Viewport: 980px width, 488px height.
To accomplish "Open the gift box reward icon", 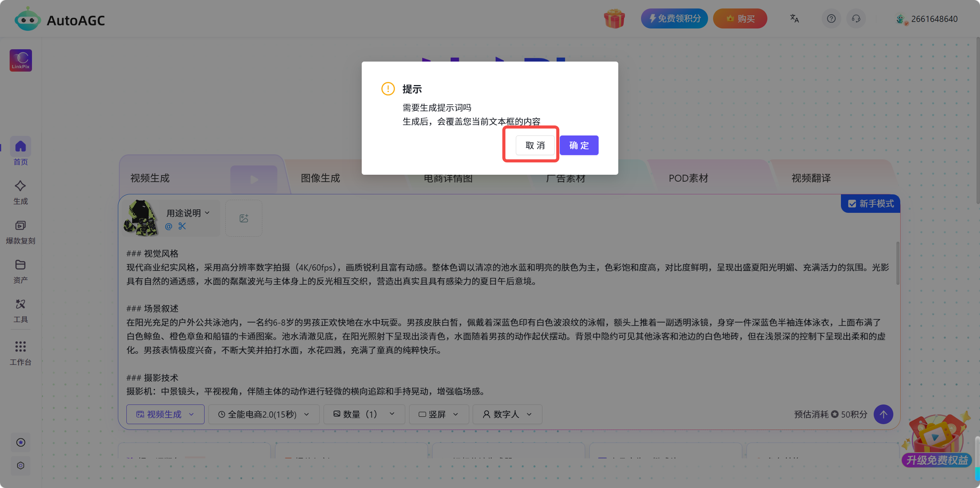I will click(x=614, y=19).
